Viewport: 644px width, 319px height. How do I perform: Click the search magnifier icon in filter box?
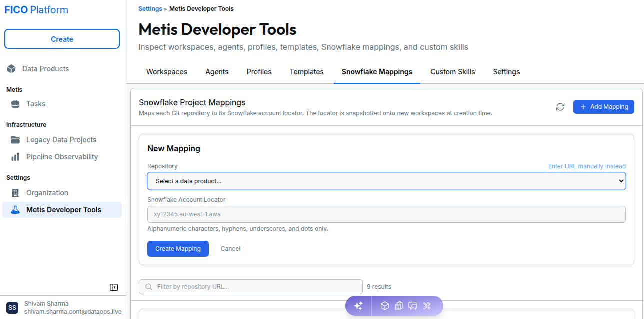[149, 287]
